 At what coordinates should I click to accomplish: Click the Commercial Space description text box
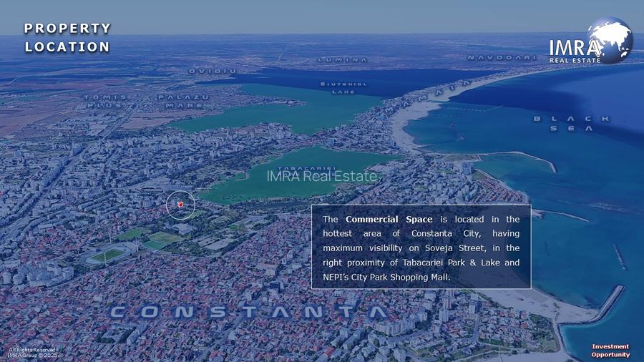(421, 247)
